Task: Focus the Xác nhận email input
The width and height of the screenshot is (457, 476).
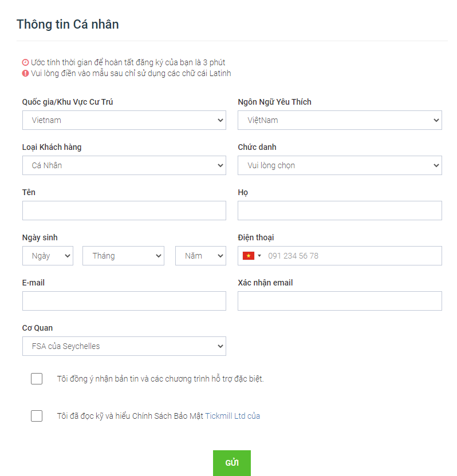Action: 340,301
